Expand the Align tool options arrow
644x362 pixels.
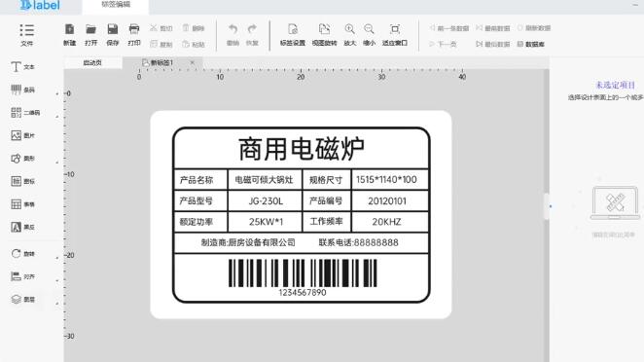[57, 280]
